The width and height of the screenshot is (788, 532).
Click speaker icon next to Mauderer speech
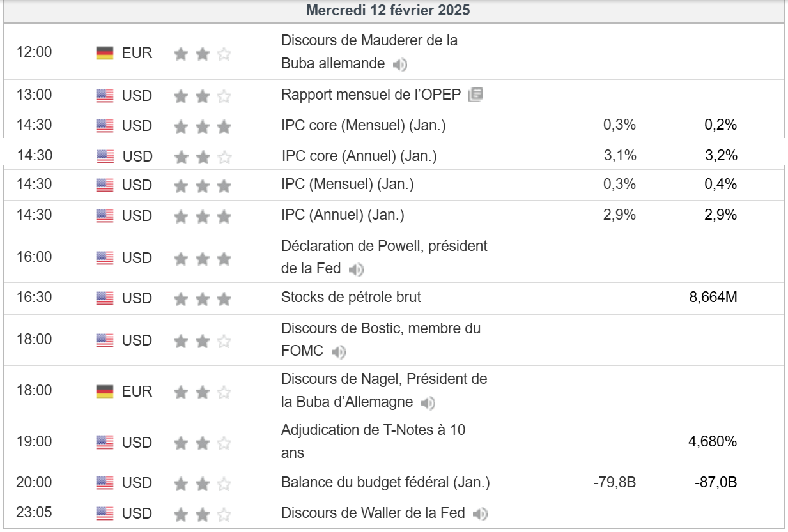pyautogui.click(x=400, y=65)
